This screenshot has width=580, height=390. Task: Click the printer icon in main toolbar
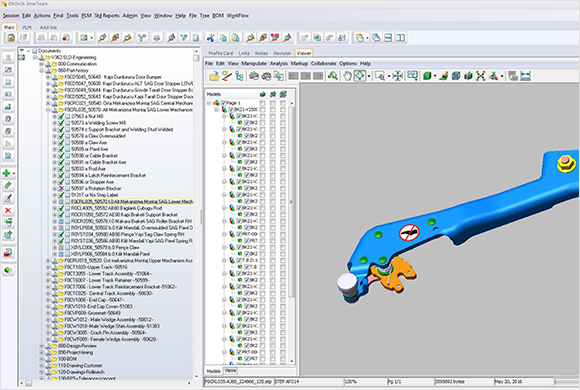pyautogui.click(x=157, y=38)
